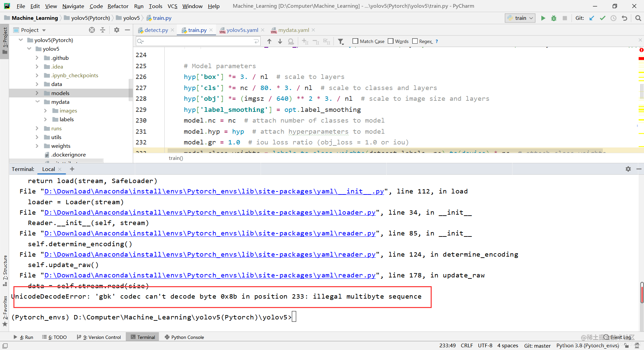
Task: Open the search filter funnel icon
Action: click(341, 41)
